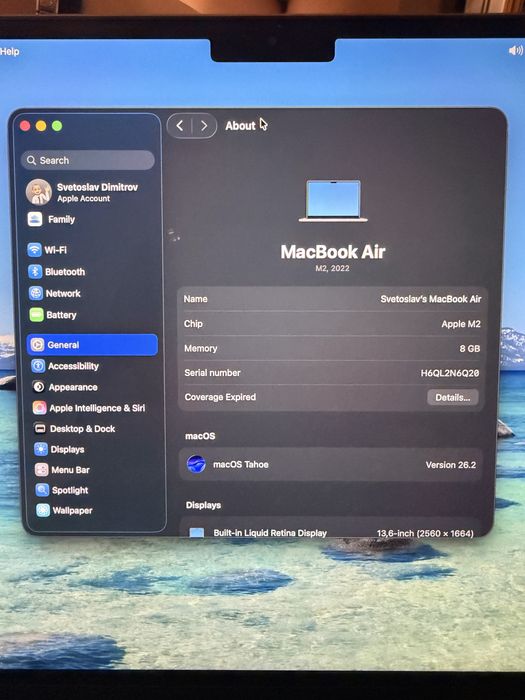Open the Wallpaper flower icon
The image size is (525, 700).
pos(43,510)
